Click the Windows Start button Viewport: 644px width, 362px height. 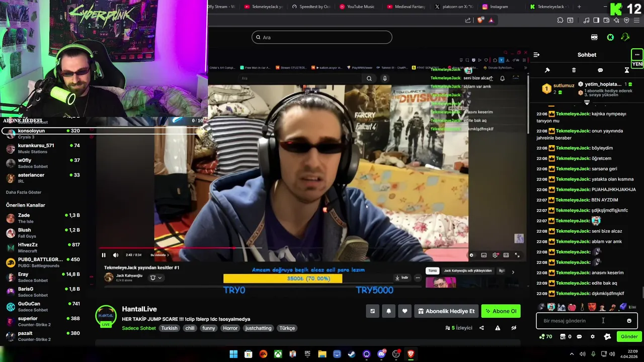(x=233, y=354)
